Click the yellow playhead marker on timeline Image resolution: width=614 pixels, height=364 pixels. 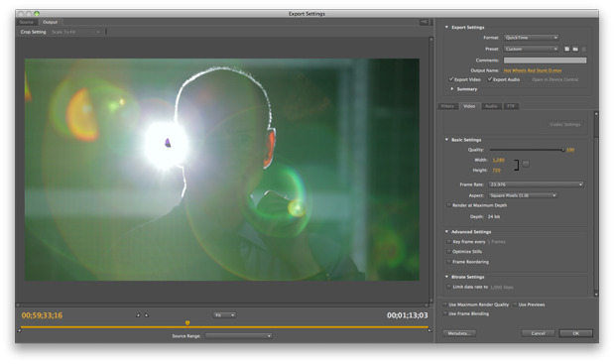click(x=187, y=323)
